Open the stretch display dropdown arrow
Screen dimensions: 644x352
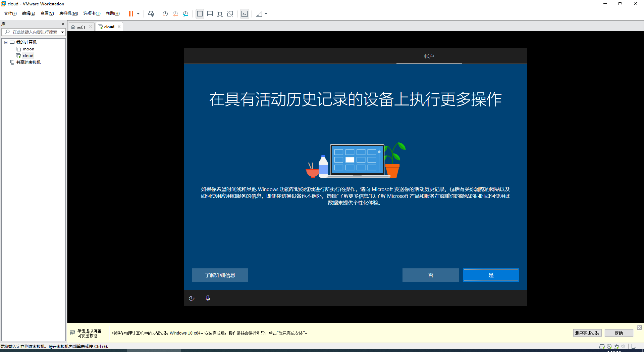pyautogui.click(x=266, y=14)
